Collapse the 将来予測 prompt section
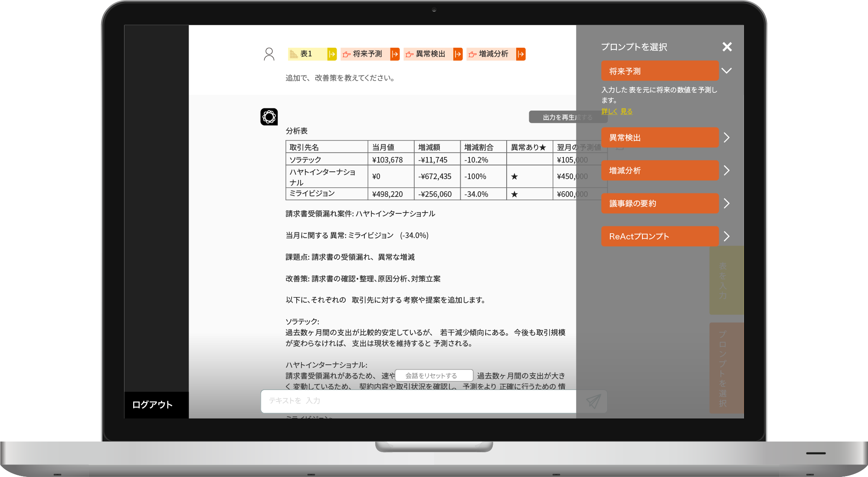This screenshot has height=477, width=868. [x=727, y=71]
